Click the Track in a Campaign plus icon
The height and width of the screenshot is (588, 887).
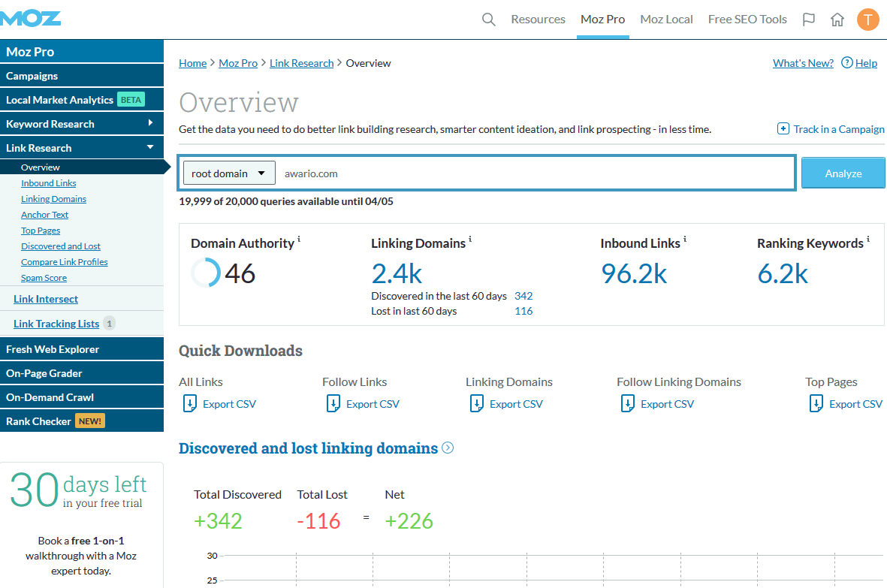click(783, 129)
